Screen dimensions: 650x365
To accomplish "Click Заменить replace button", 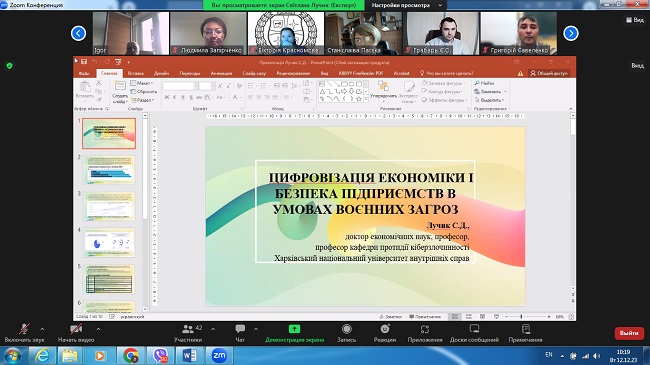I will click(x=490, y=91).
